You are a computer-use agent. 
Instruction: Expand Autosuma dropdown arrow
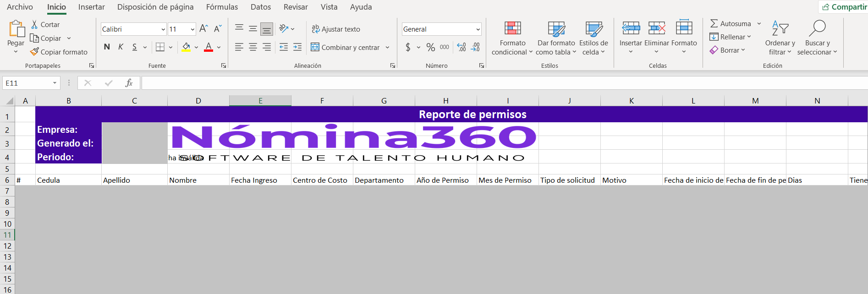759,23
